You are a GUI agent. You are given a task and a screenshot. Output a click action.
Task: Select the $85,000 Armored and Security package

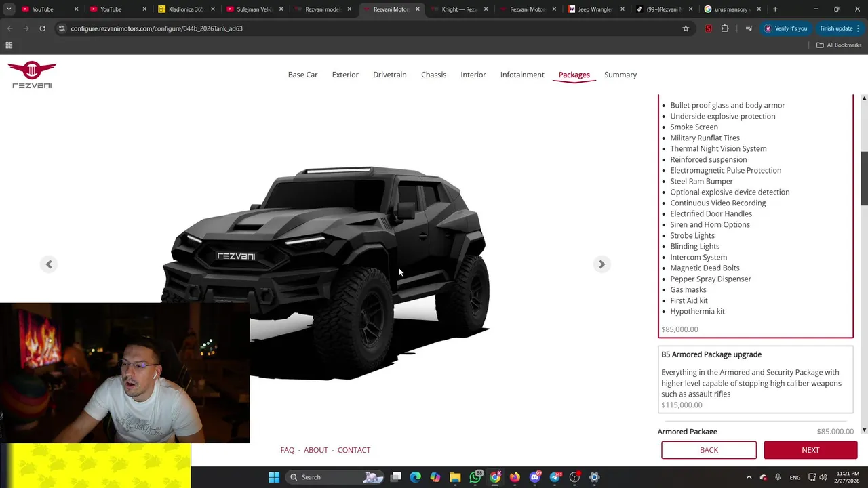755,216
